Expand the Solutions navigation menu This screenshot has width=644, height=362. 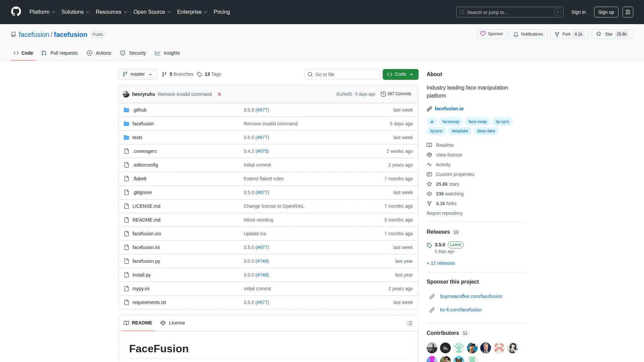75,12
